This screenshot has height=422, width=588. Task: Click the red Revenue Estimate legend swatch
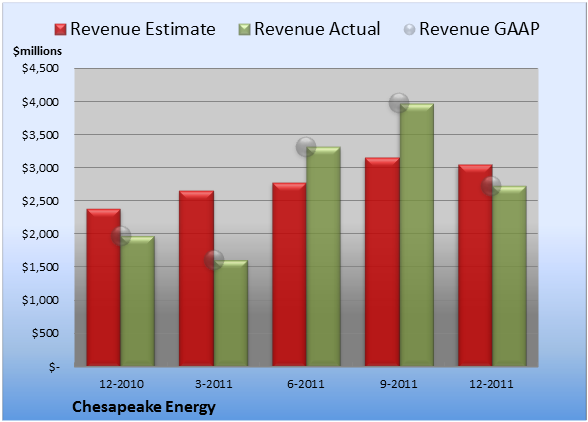coord(60,30)
